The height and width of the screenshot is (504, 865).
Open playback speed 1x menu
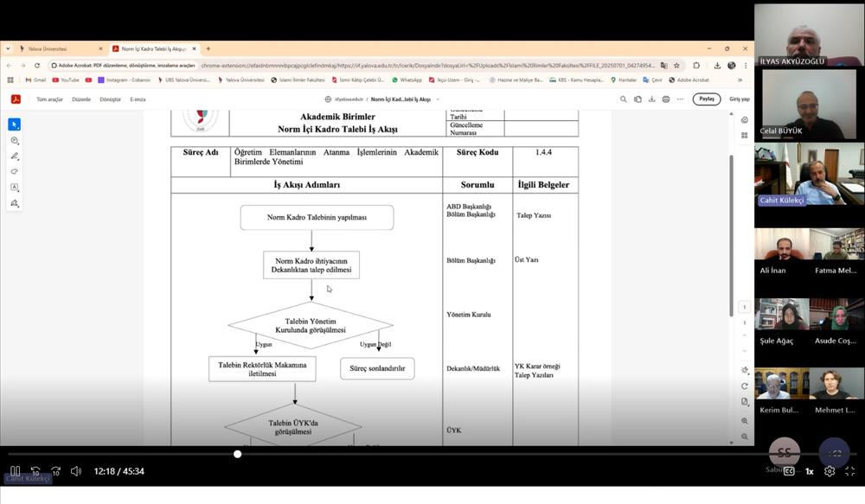point(810,471)
